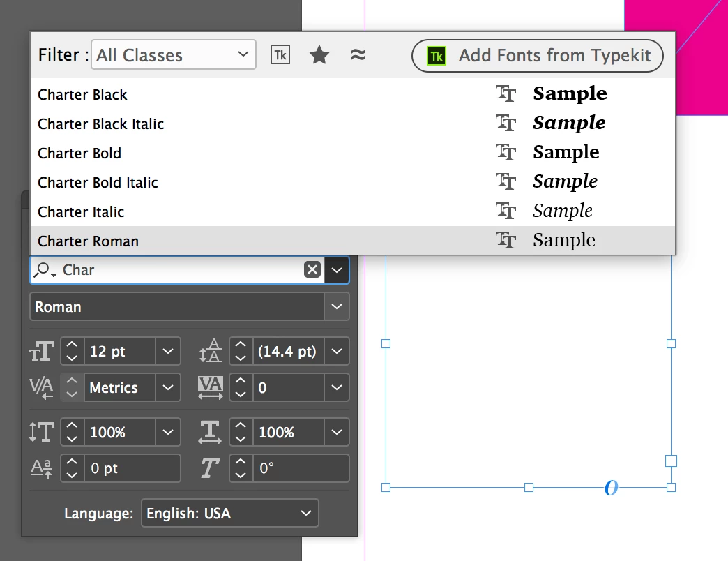Viewport: 728px width, 561px height.
Task: Click TrueType icon beside Charter Roman
Action: [x=506, y=240]
